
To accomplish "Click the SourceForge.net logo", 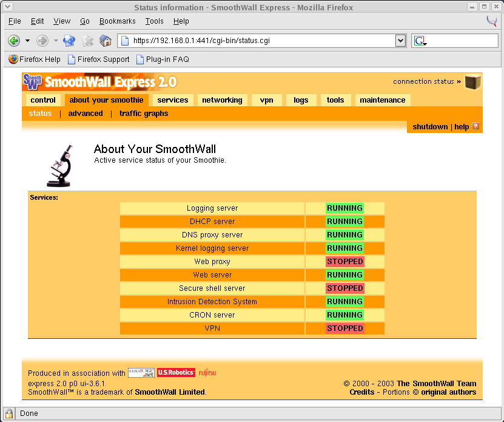I will point(141,373).
